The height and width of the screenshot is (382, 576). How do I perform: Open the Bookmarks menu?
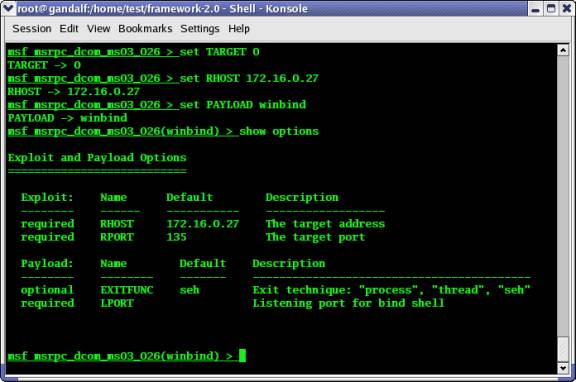(145, 29)
